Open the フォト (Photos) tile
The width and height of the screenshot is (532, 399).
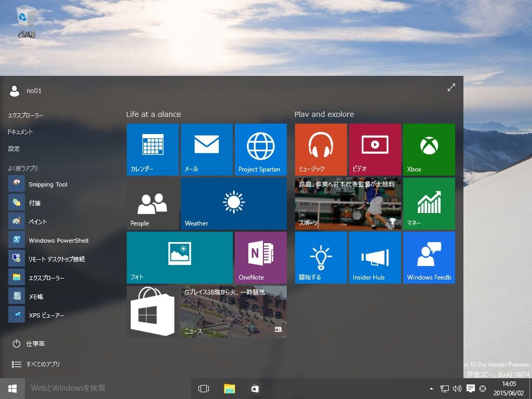pyautogui.click(x=180, y=258)
